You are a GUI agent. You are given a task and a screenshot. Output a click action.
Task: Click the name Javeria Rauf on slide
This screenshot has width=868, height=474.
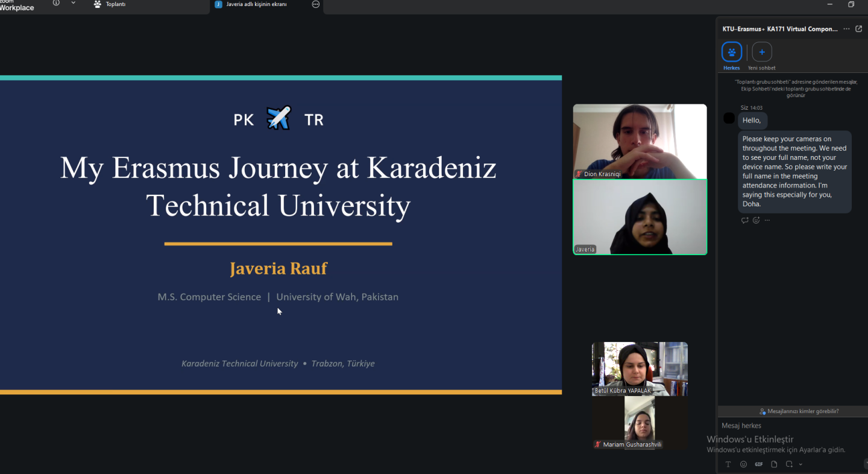coord(278,268)
